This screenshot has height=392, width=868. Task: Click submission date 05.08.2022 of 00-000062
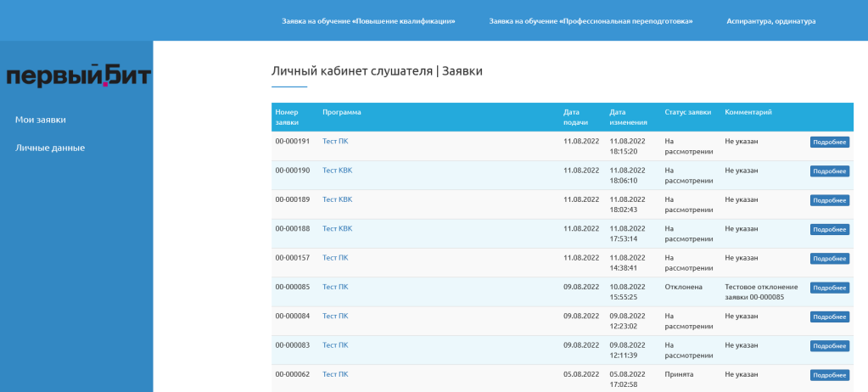click(x=581, y=374)
